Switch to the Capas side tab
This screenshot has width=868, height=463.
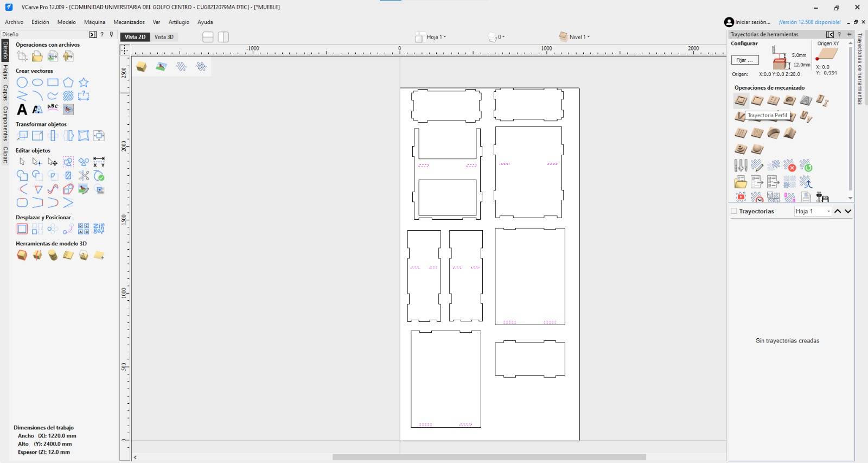[5, 92]
